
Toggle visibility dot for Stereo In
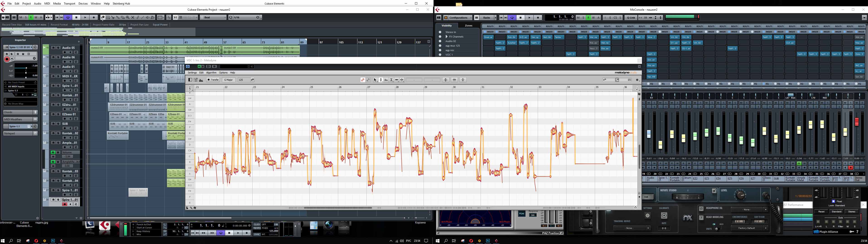click(x=440, y=32)
